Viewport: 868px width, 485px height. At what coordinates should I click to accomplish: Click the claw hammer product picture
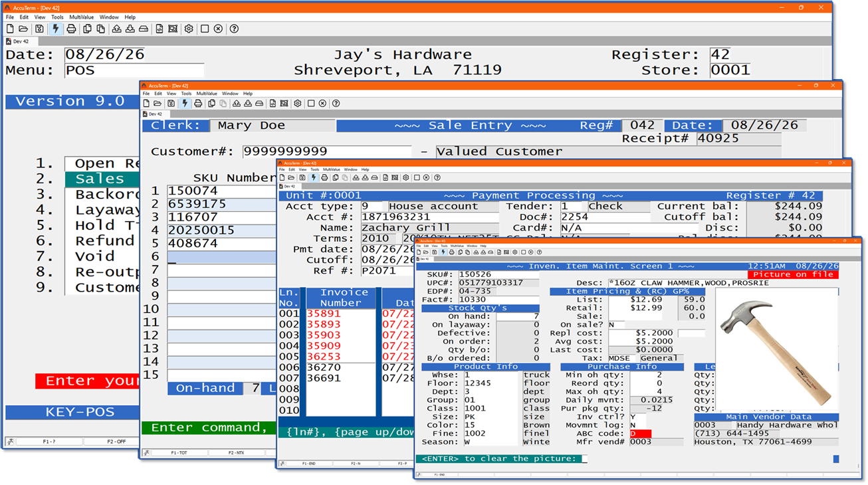click(776, 349)
